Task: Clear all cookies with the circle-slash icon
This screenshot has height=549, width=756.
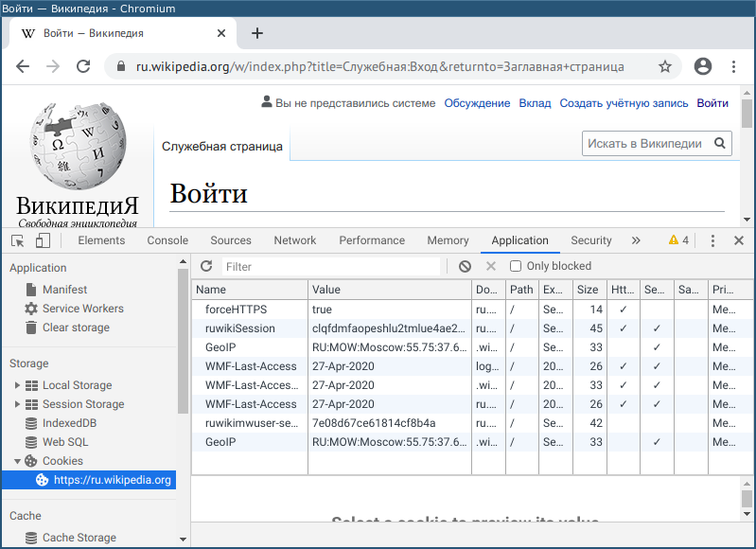Action: click(465, 266)
